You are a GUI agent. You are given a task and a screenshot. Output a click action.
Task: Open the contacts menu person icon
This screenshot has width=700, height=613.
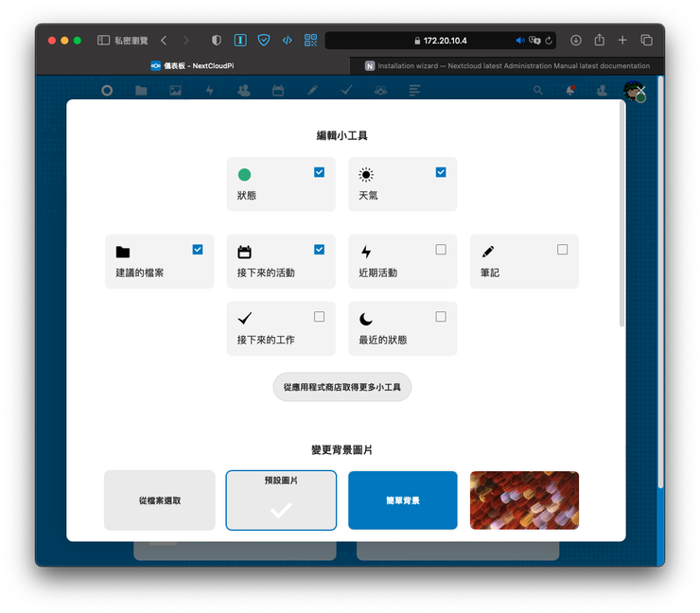coord(602,91)
